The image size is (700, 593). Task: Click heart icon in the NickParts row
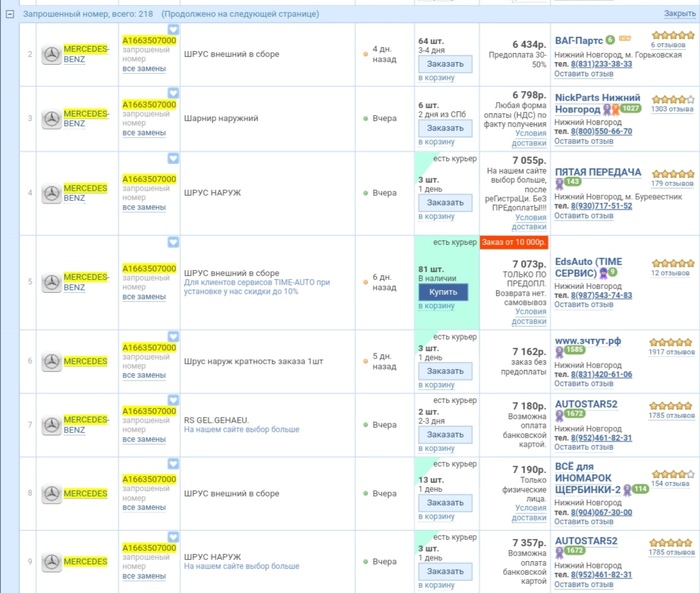173,93
